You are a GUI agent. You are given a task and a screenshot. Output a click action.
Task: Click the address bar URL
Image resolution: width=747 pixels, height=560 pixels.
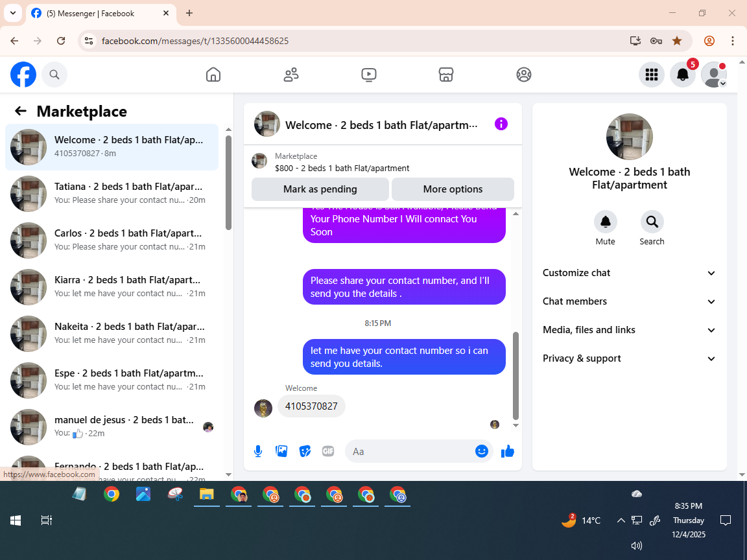pos(195,41)
